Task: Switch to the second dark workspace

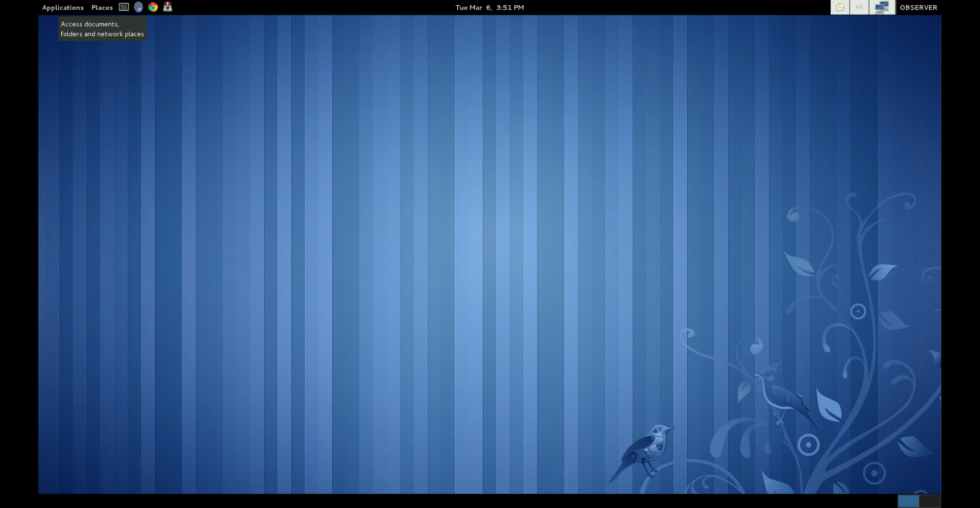Action: click(x=930, y=501)
